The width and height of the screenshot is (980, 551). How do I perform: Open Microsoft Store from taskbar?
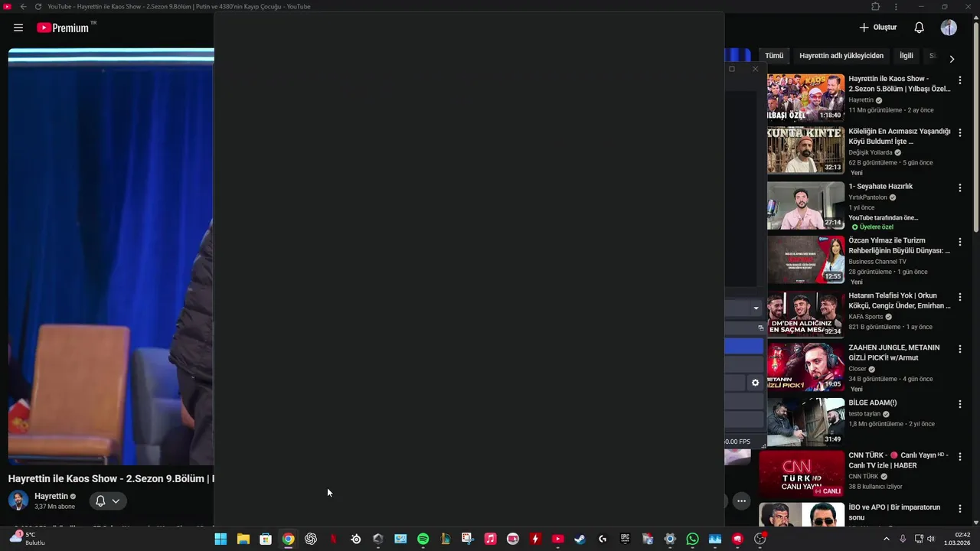pyautogui.click(x=266, y=539)
